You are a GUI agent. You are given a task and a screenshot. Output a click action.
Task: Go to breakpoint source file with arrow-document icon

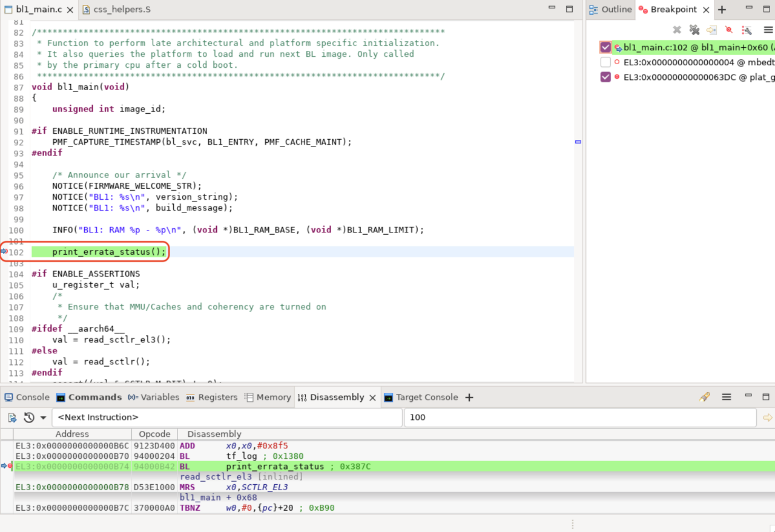point(713,29)
